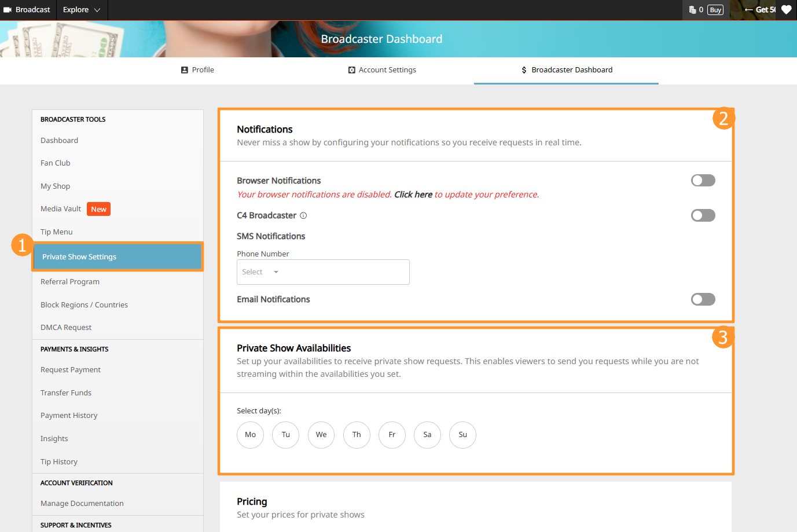This screenshot has width=797, height=532.
Task: Open Request Payment in sidebar
Action: coord(71,370)
